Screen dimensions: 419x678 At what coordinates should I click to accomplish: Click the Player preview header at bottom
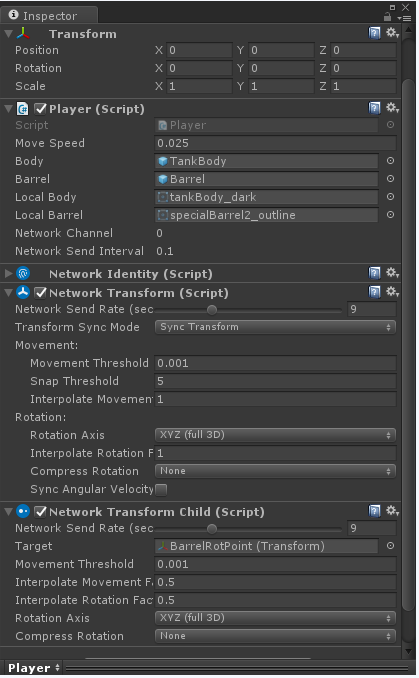click(x=34, y=668)
